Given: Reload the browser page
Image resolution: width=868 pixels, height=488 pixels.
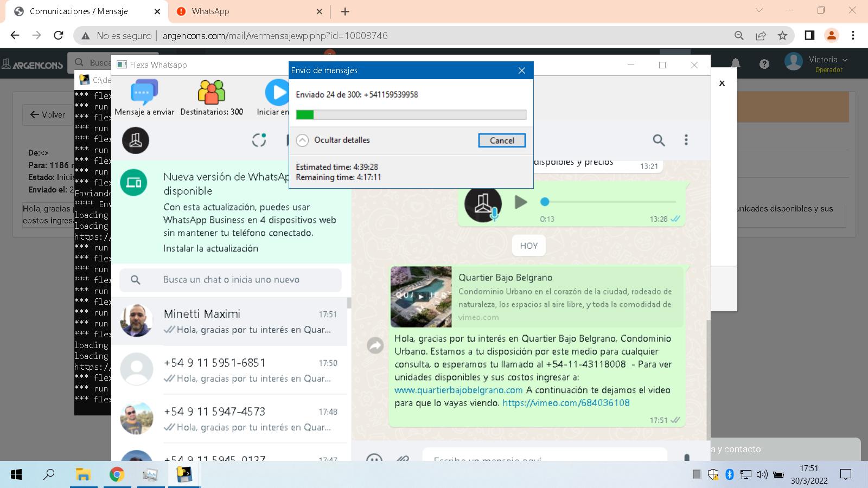Looking at the screenshot, I should 59,35.
